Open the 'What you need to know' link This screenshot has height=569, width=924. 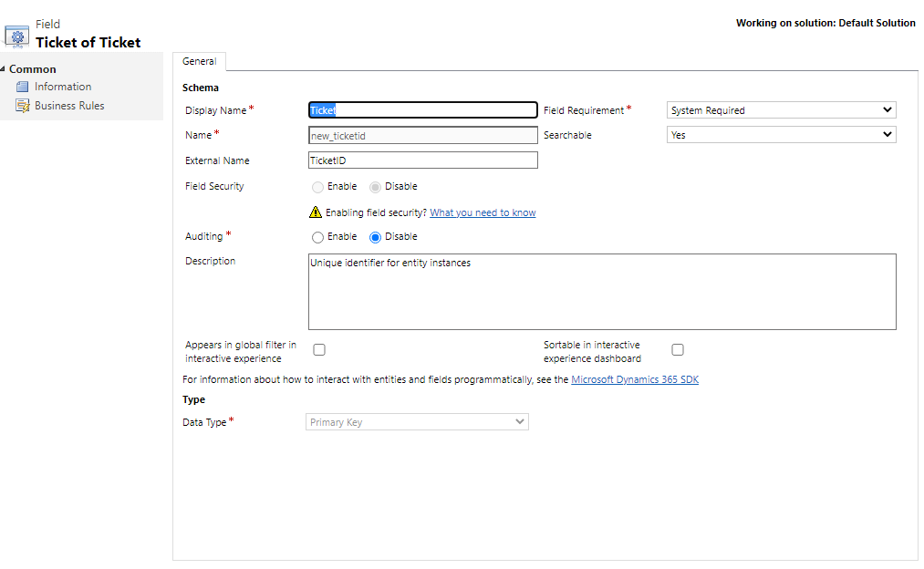tap(483, 212)
